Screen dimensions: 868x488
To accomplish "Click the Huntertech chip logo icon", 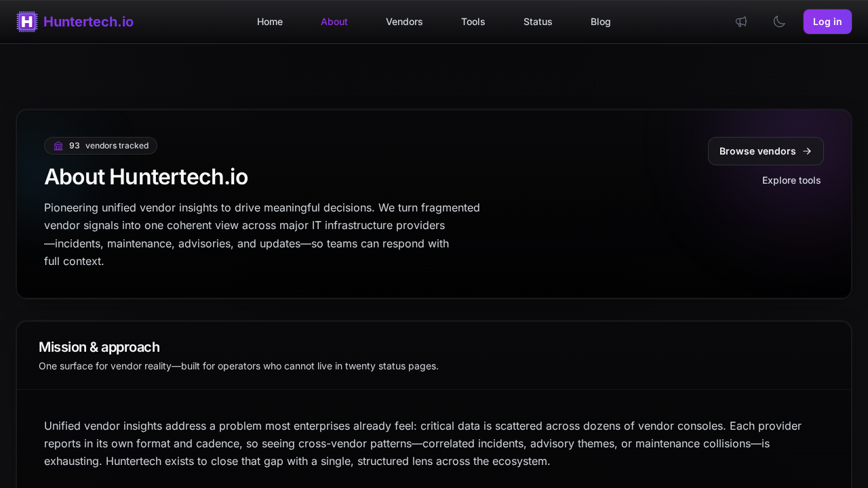I will coord(27,22).
